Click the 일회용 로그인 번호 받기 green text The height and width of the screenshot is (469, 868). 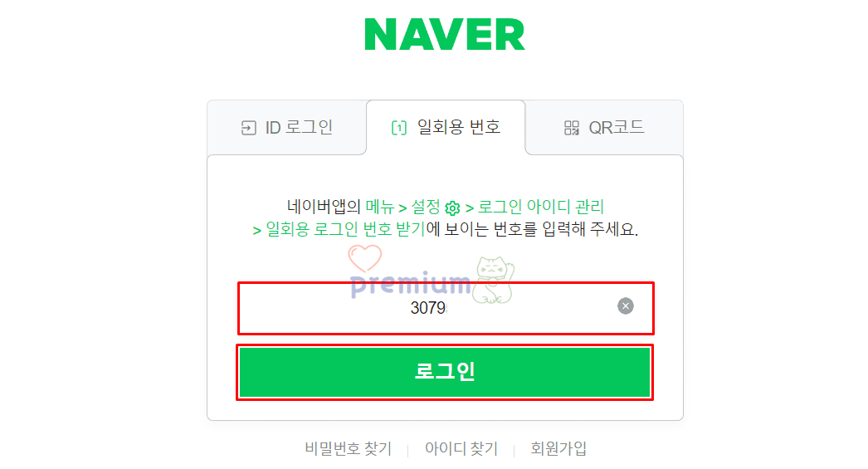pos(345,228)
